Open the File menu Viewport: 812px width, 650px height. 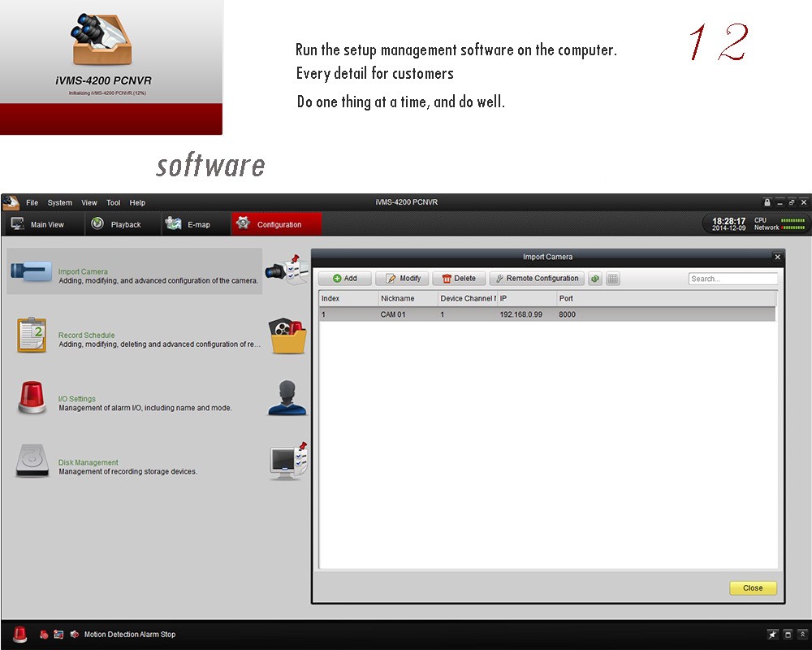pos(32,202)
